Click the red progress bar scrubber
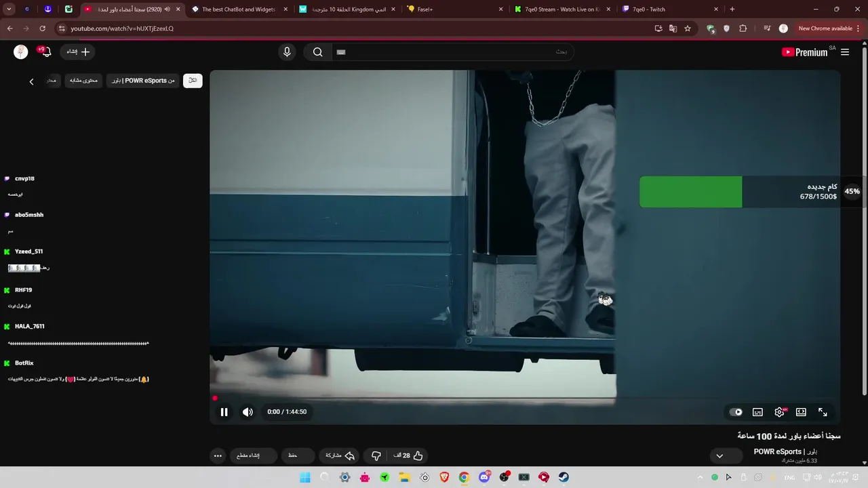The image size is (868, 488). coord(215,399)
